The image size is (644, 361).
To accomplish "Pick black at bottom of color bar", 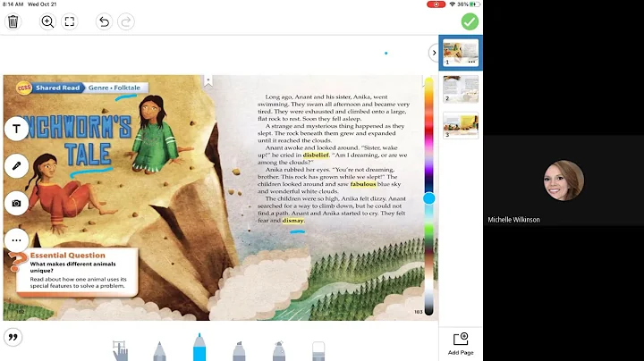I will point(428,310).
